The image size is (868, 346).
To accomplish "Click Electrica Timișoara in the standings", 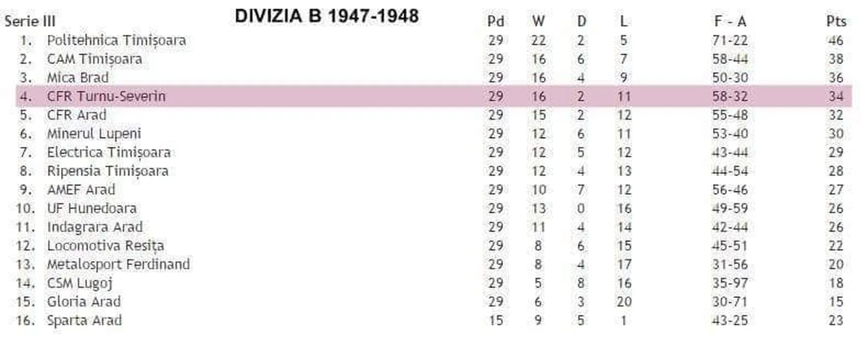I will (109, 152).
